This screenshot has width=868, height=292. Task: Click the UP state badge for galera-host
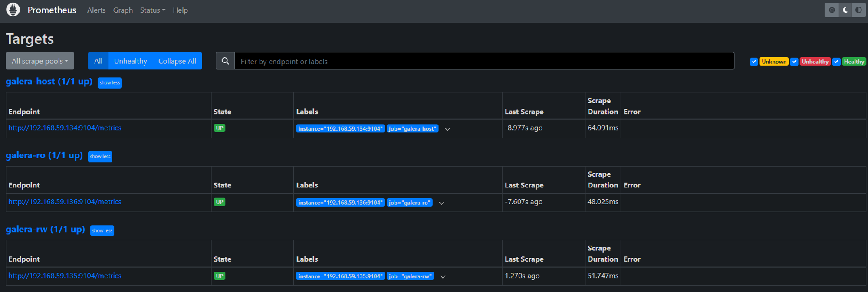[x=220, y=128]
